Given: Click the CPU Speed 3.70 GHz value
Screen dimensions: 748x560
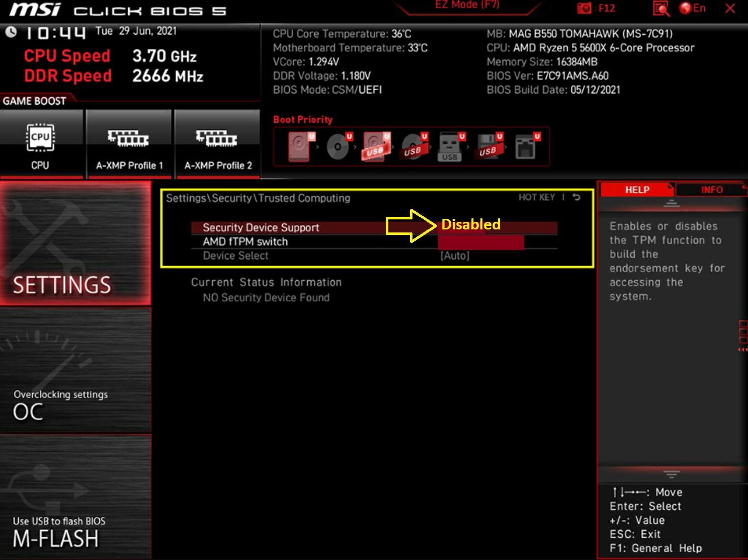Looking at the screenshot, I should [x=164, y=56].
